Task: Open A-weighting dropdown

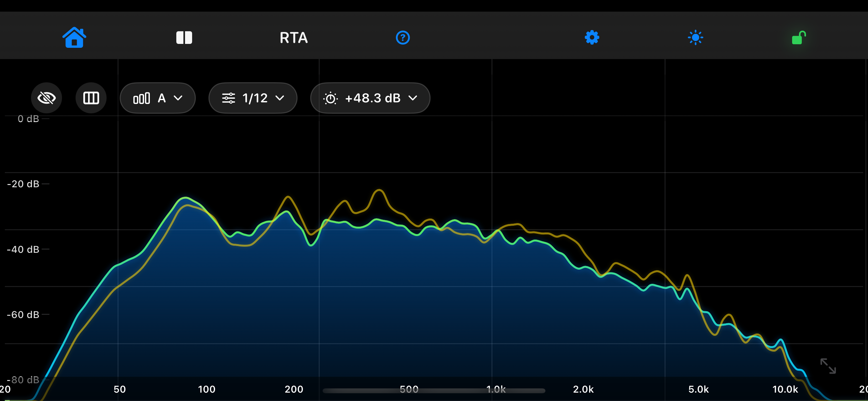Action: 158,98
